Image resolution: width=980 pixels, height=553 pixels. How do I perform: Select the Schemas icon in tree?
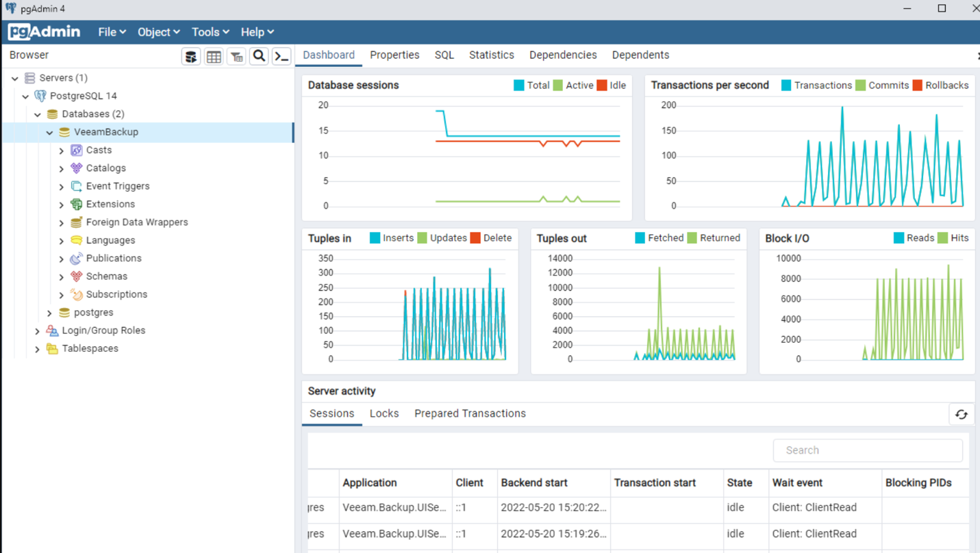tap(77, 276)
